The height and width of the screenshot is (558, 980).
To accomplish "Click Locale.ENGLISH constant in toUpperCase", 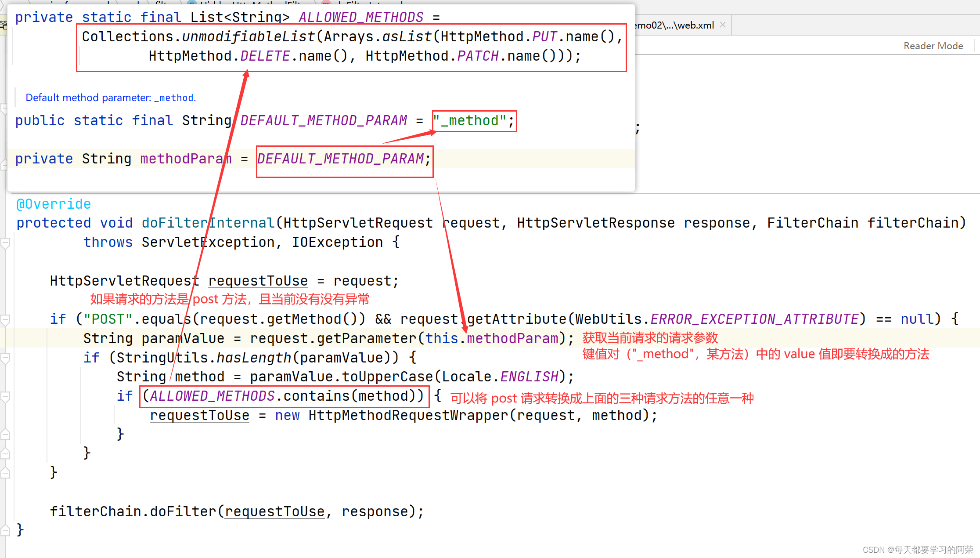I will click(529, 377).
